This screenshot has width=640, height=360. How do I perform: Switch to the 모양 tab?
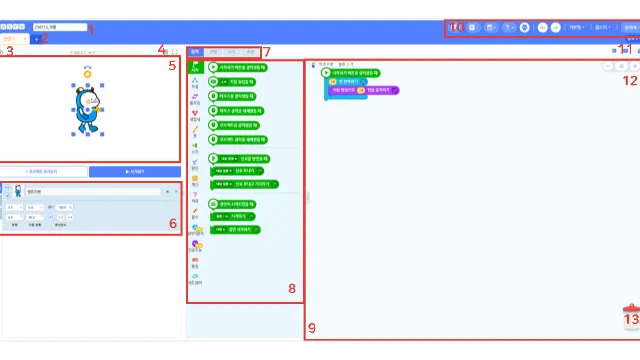pos(213,52)
